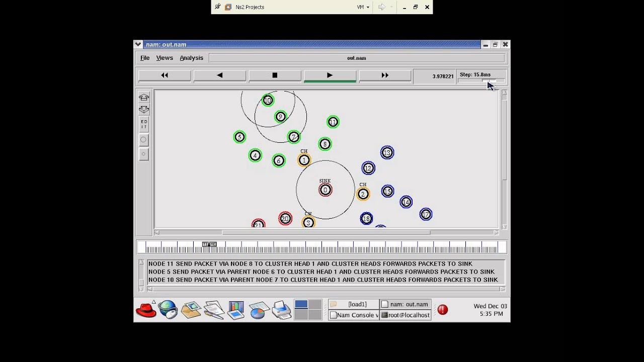Screen dimensions: 644x362
Task: Open the word processor launcher icon
Action: [214, 310]
